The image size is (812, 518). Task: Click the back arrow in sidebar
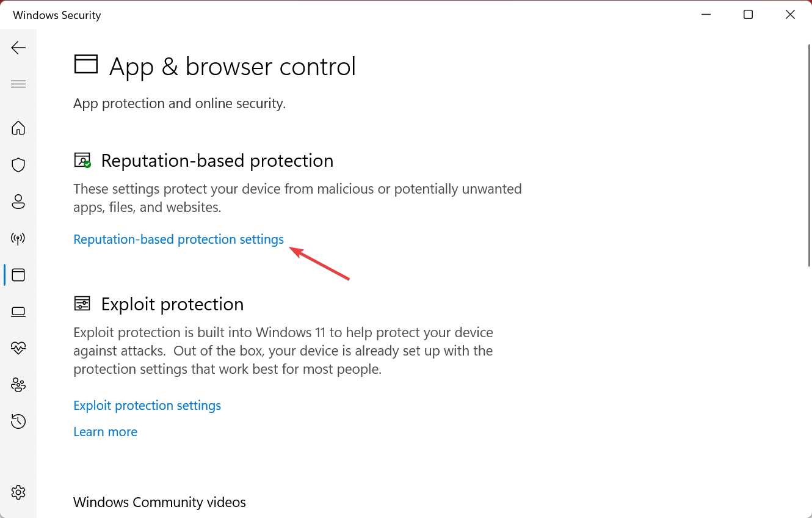tap(18, 48)
